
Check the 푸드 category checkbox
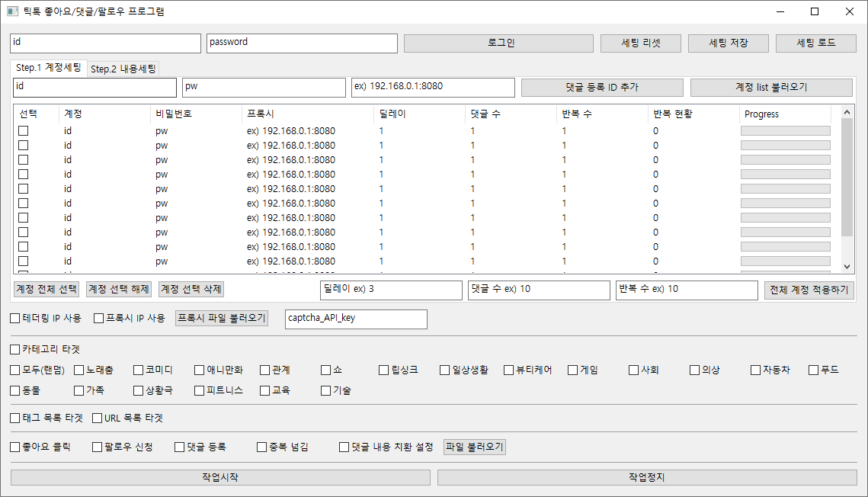click(x=813, y=370)
